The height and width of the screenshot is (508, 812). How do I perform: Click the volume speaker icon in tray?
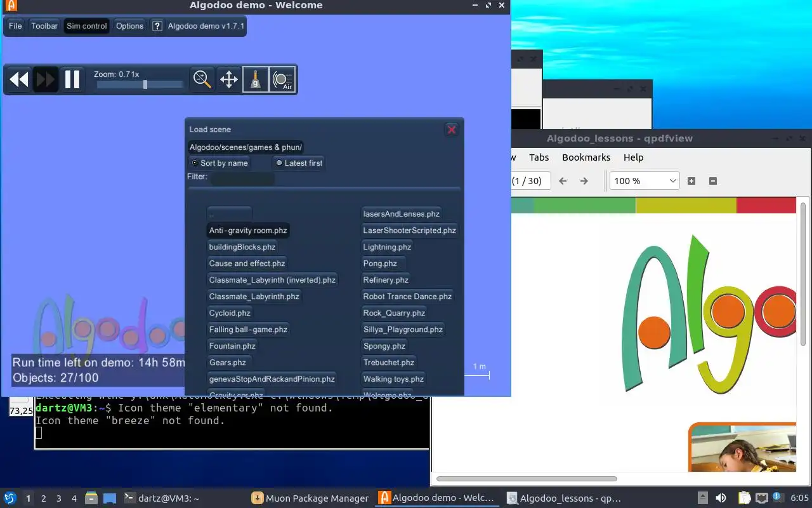pos(721,498)
